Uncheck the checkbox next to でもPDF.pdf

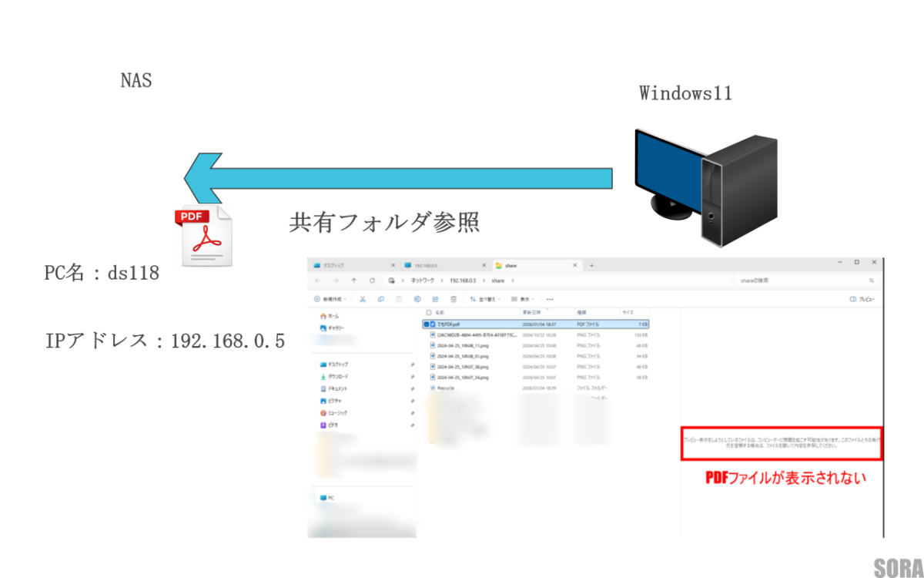[427, 324]
